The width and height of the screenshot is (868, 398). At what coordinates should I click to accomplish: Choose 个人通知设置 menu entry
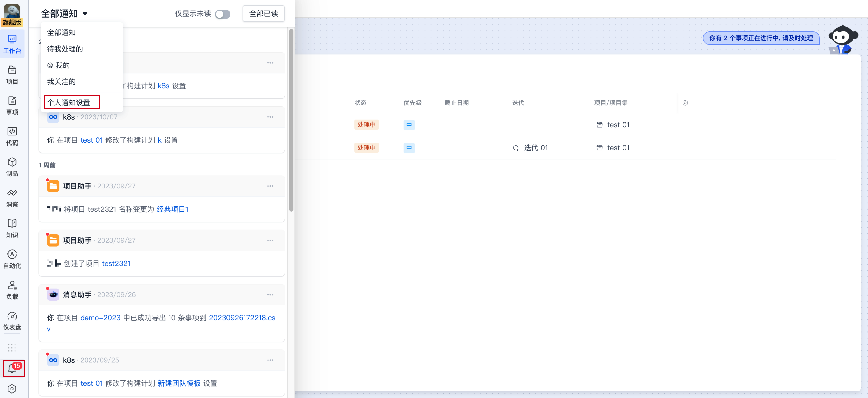[69, 103]
